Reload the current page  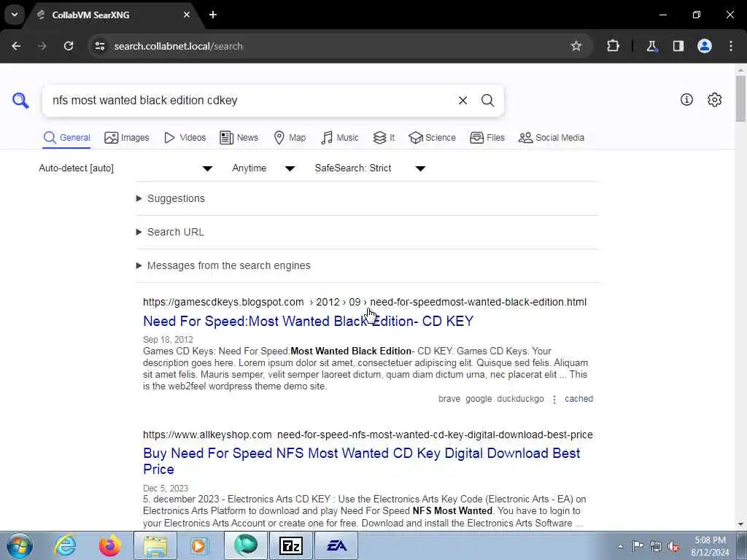point(69,46)
